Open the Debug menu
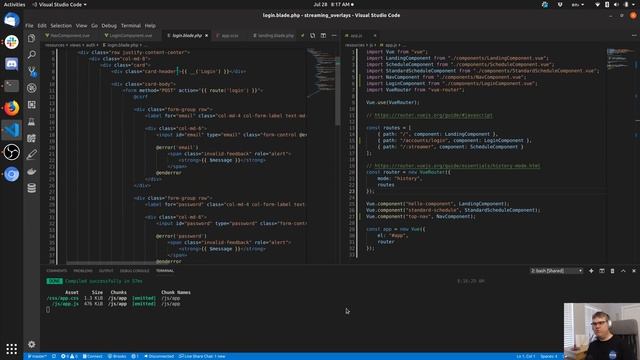 [109, 25]
